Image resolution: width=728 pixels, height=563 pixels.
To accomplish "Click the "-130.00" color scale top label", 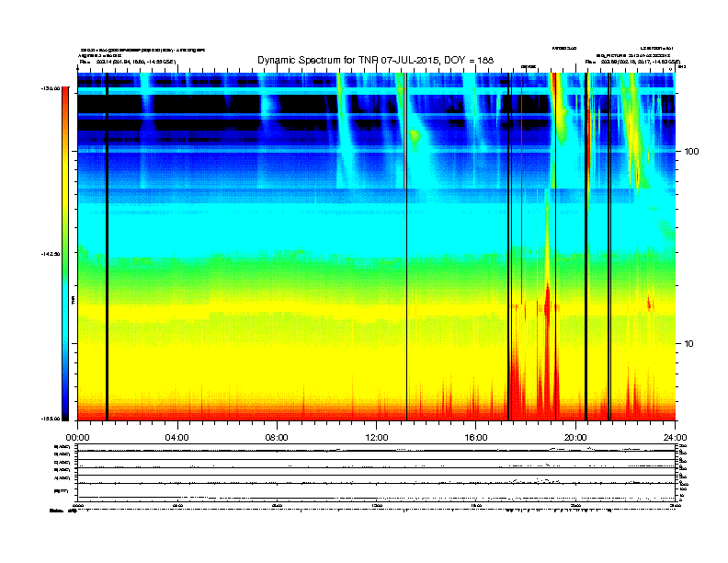I will (51, 87).
